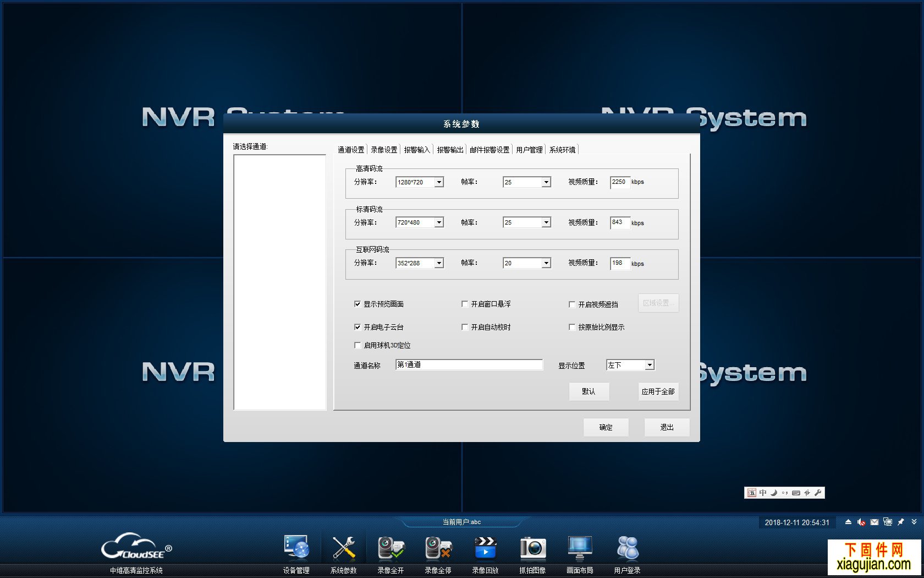
Task: Click the 请选择通道 channel list box
Action: [x=280, y=282]
